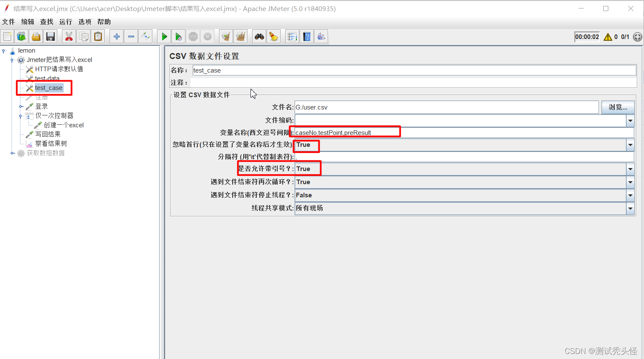Open the 选项 menu
Viewport: 644px width, 359px height.
pyautogui.click(x=85, y=22)
